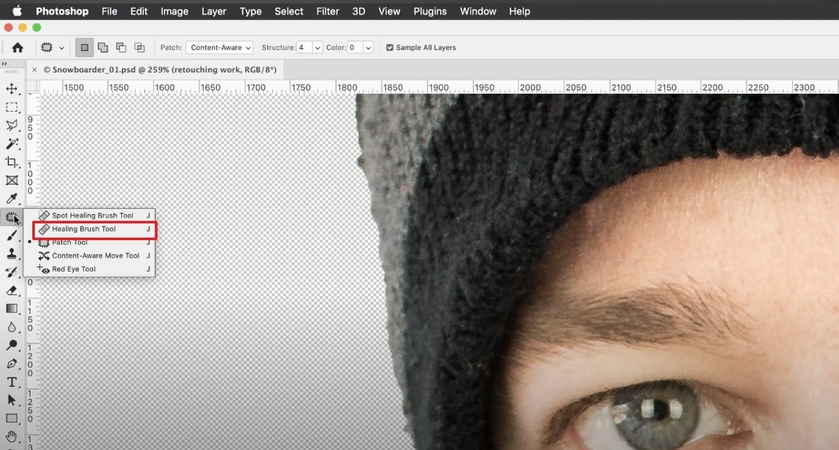The image size is (839, 450).
Task: Toggle the Sample All Layers checkbox
Action: (x=390, y=47)
